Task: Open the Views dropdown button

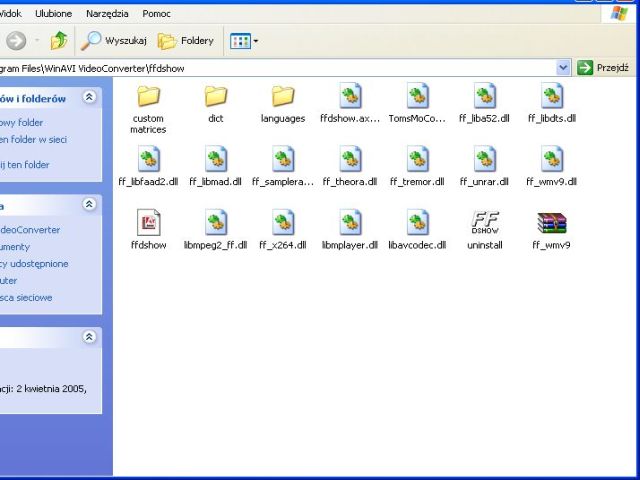Action: pos(244,41)
